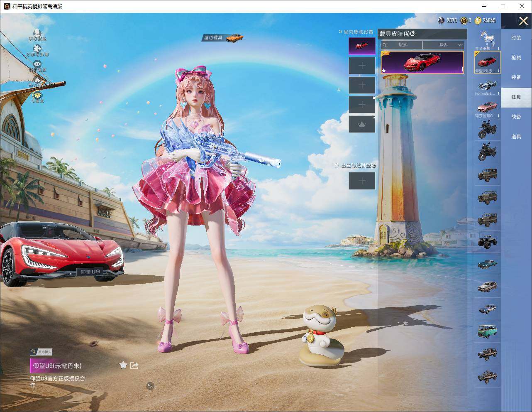Viewport: 532px width, 412px height.
Task: Close the wardrobe with the X icon
Action: point(523,21)
